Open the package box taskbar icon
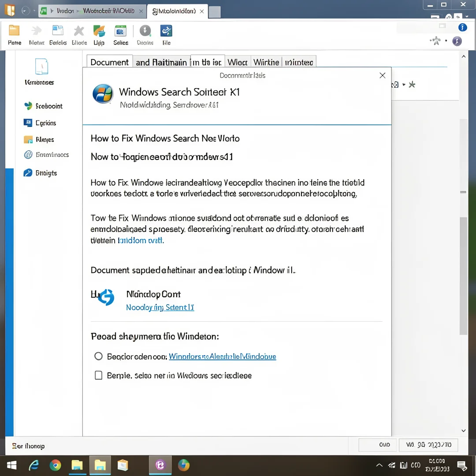 point(123,465)
